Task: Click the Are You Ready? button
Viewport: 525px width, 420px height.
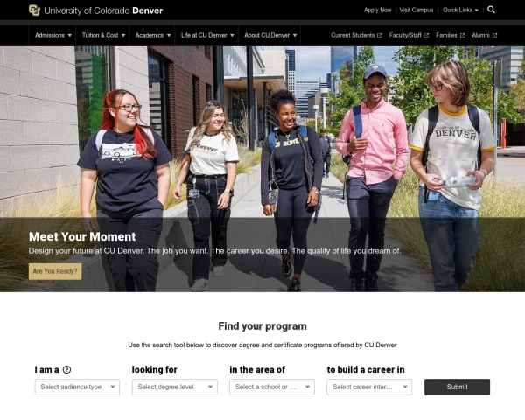Action: [x=55, y=271]
